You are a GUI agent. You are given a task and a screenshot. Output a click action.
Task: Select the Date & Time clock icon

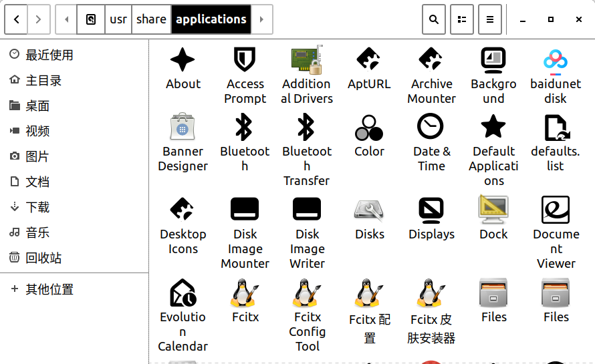click(431, 126)
